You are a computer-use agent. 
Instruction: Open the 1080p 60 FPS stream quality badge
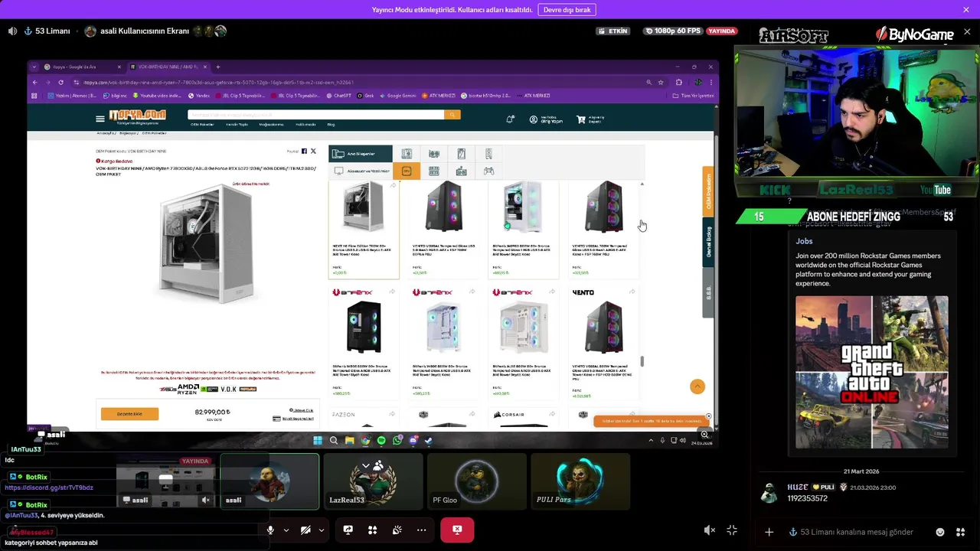pos(673,31)
